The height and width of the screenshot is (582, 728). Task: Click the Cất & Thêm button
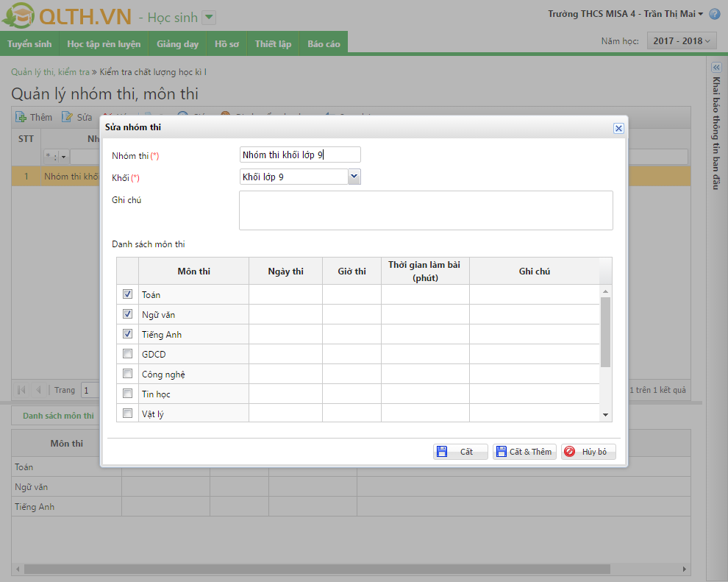(524, 452)
